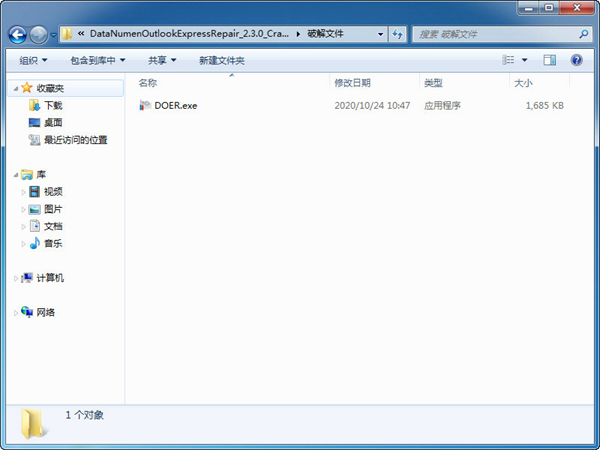Click the greyed Forward arrow button
The width and height of the screenshot is (600, 450).
[39, 35]
